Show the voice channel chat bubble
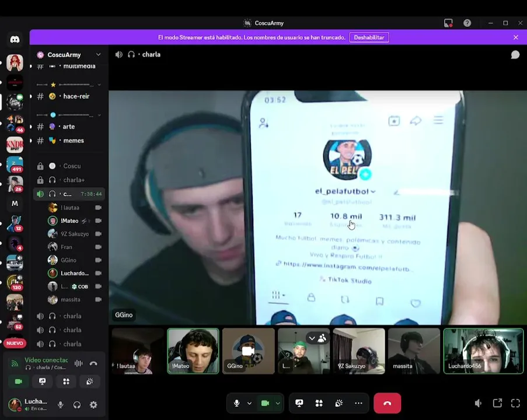The image size is (527, 420). pos(515,55)
